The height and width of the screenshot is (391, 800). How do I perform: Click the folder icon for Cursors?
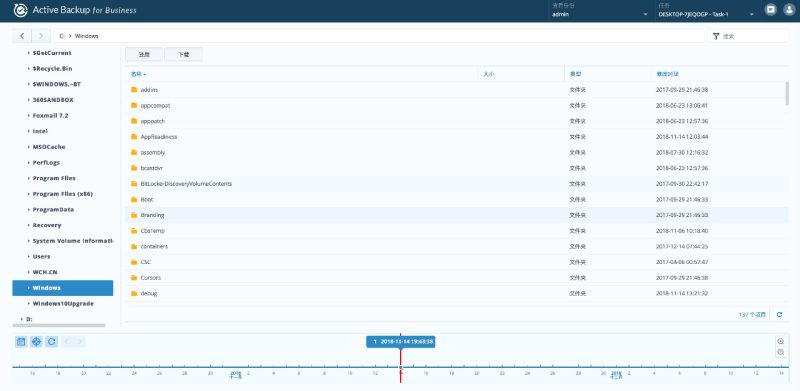(x=134, y=278)
